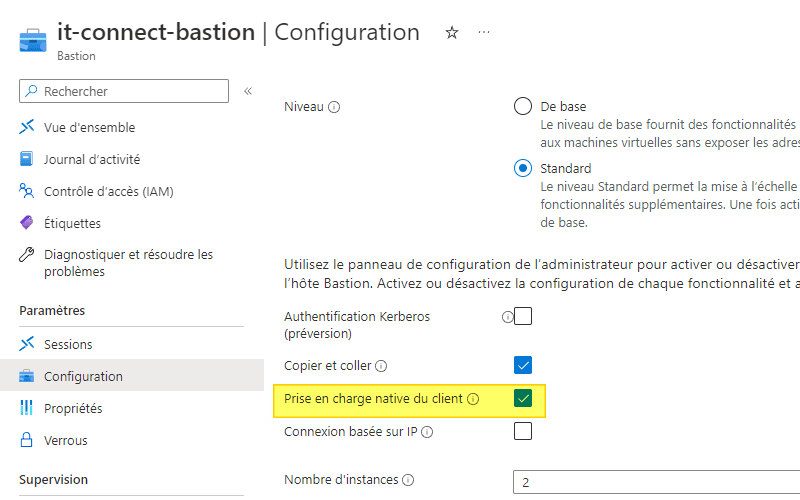Click the favorite star icon
Image resolution: width=800 pixels, height=500 pixels.
coord(452,32)
